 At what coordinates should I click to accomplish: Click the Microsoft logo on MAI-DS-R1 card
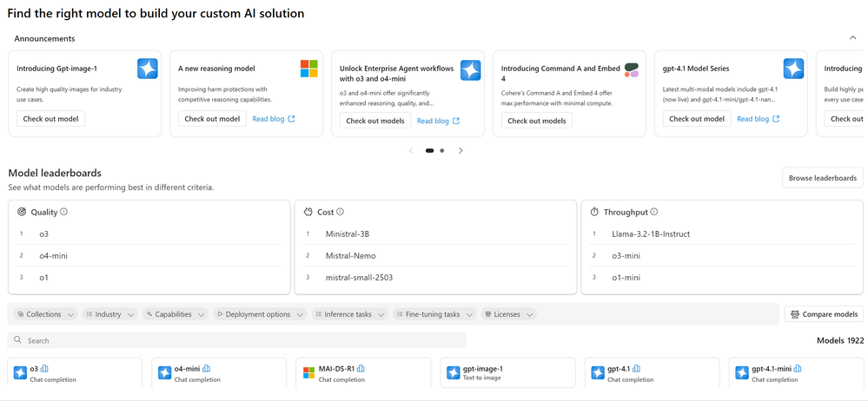pyautogui.click(x=308, y=373)
